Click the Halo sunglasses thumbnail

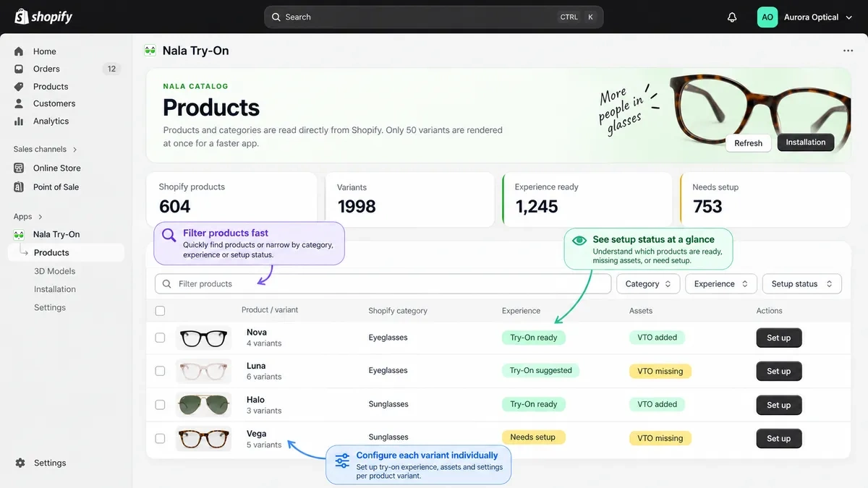pyautogui.click(x=203, y=405)
